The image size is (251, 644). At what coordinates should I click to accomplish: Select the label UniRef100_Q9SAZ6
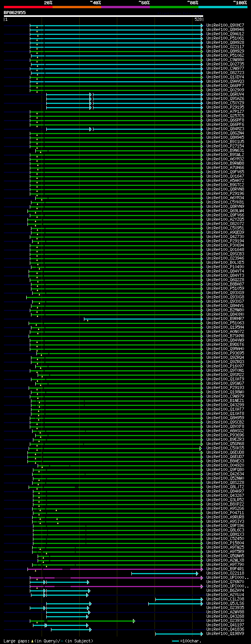click(x=225, y=98)
